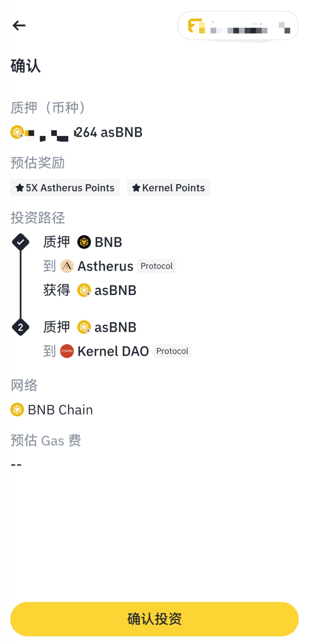Tap the yellow wallet icon at top

click(196, 26)
